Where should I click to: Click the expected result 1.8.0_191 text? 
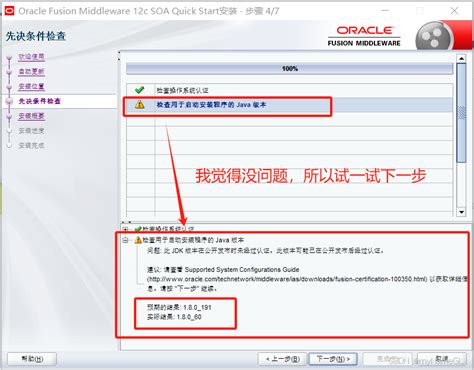click(179, 307)
